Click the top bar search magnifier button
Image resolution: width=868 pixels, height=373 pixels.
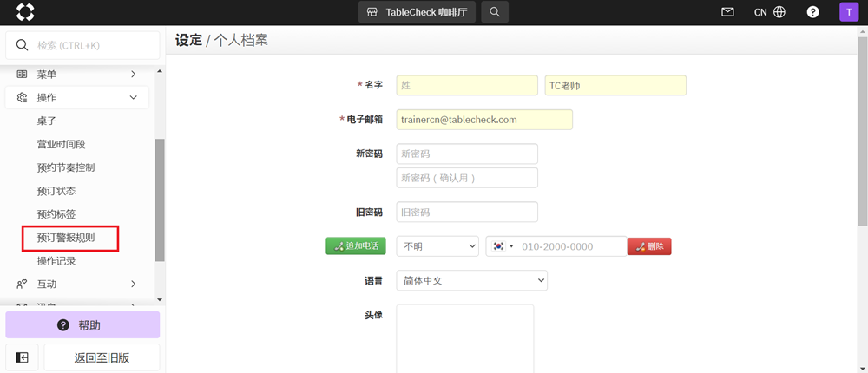tap(495, 11)
